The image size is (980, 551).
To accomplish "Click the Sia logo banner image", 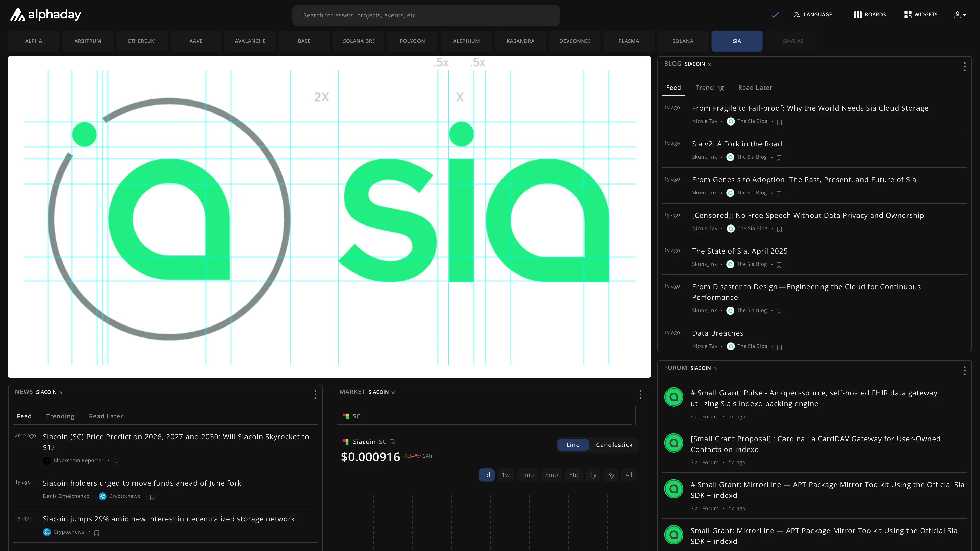I will click(329, 217).
